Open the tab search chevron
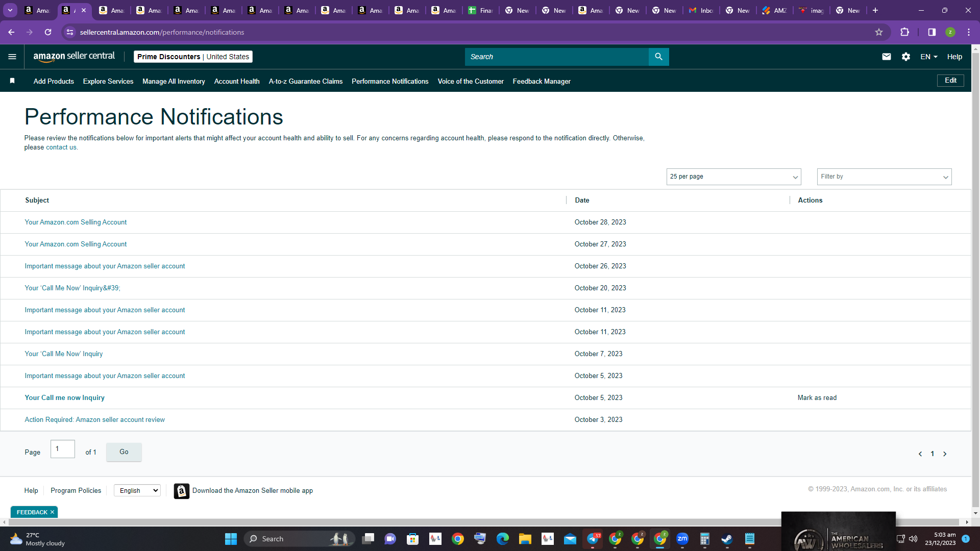Screen dimensions: 980x551 click(x=10, y=10)
